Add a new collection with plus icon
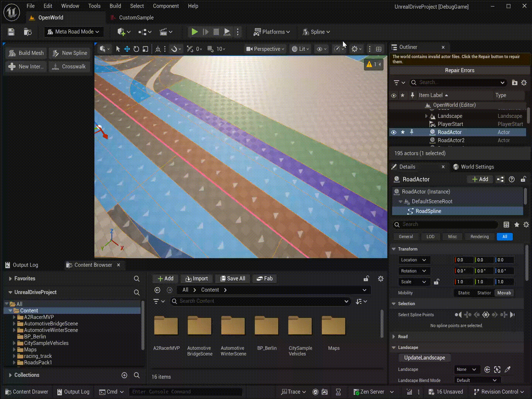 (125, 375)
